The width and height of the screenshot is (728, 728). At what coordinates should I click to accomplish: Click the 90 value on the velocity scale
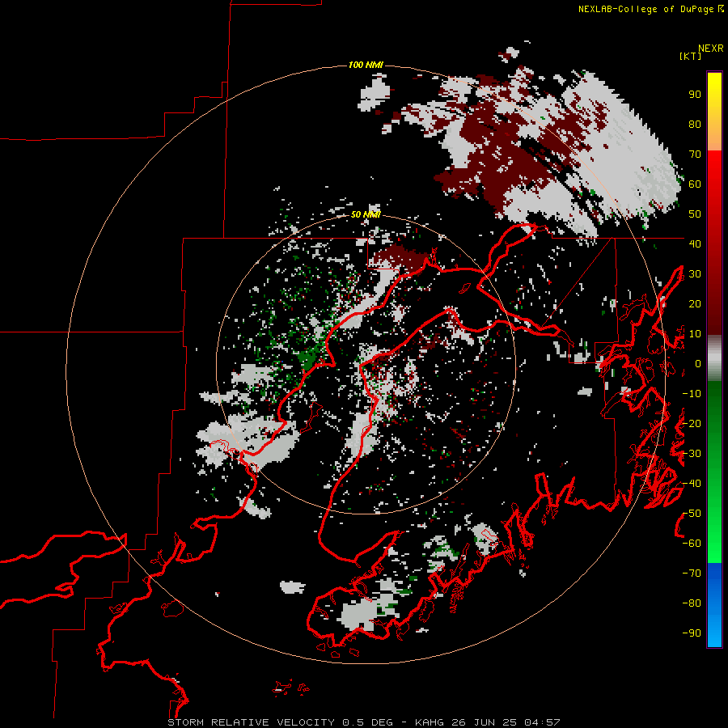695,95
